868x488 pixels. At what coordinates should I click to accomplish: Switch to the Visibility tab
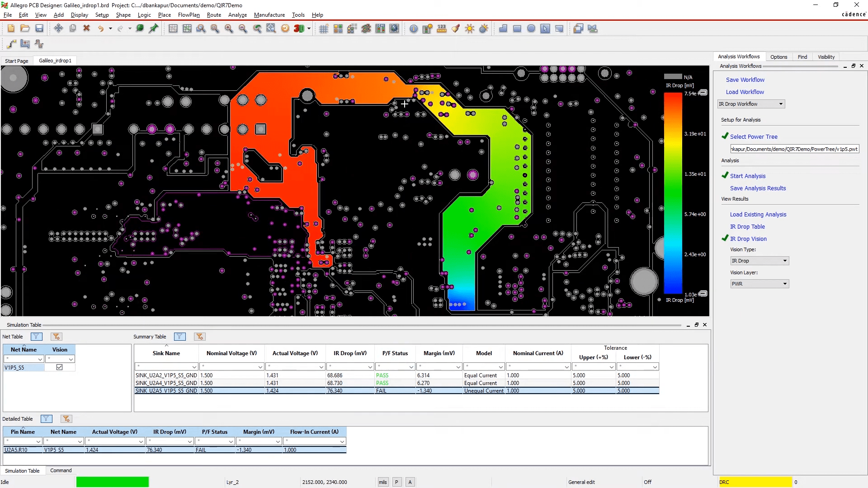pyautogui.click(x=826, y=57)
